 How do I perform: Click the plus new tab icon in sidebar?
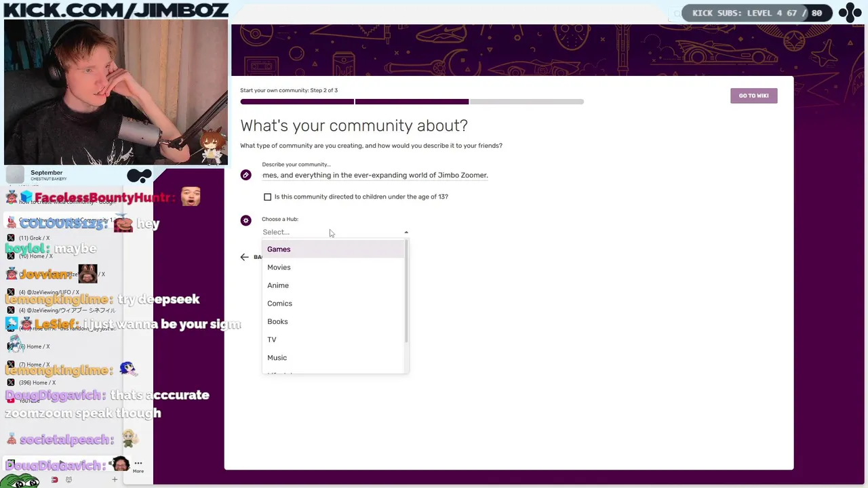115,480
